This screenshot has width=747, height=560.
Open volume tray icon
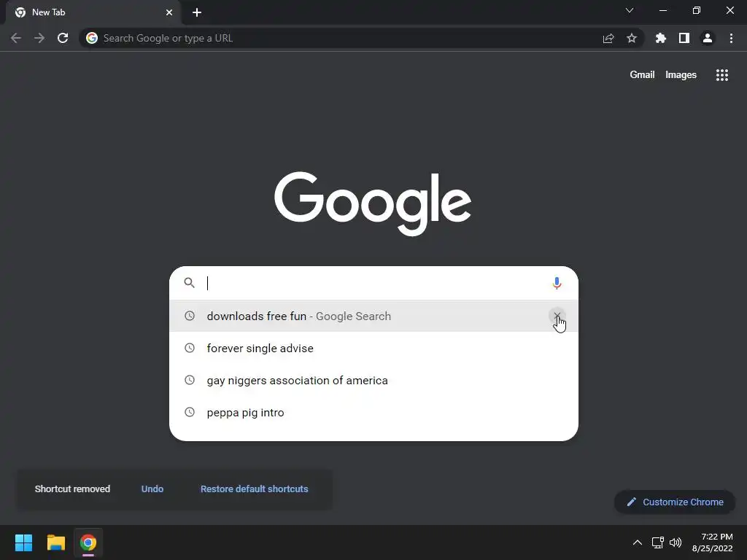click(x=675, y=542)
